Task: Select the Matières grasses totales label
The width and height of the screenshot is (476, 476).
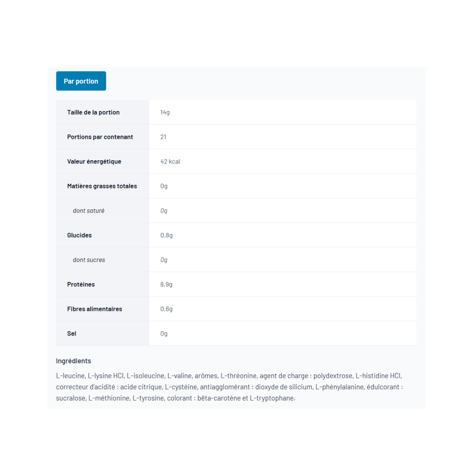Action: pyautogui.click(x=102, y=186)
